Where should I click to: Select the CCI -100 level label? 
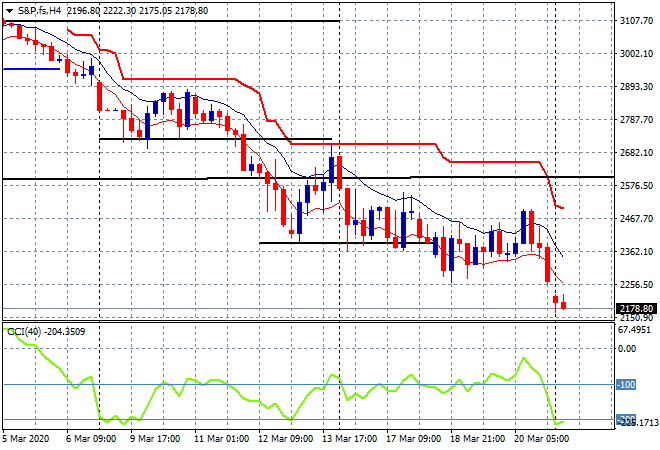pyautogui.click(x=626, y=384)
